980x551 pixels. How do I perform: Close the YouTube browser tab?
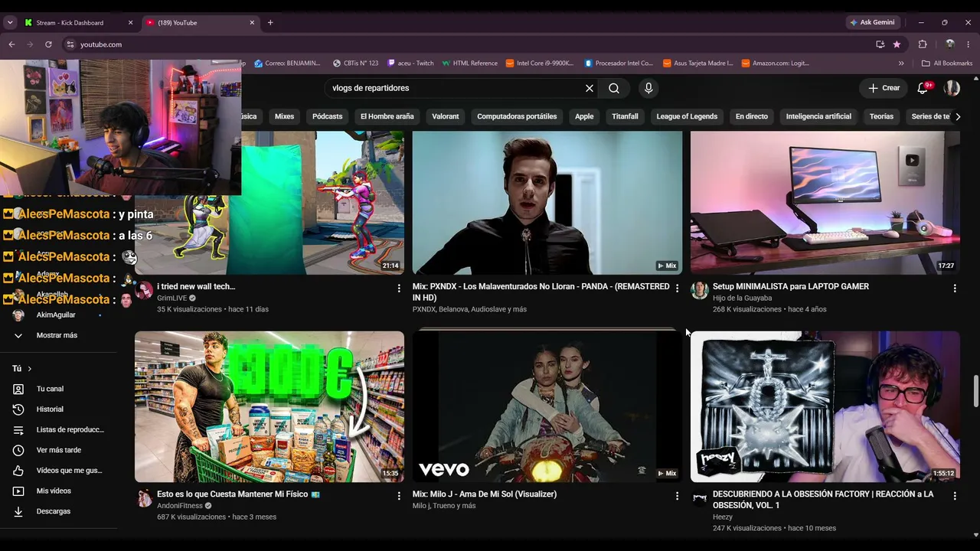[x=252, y=23]
